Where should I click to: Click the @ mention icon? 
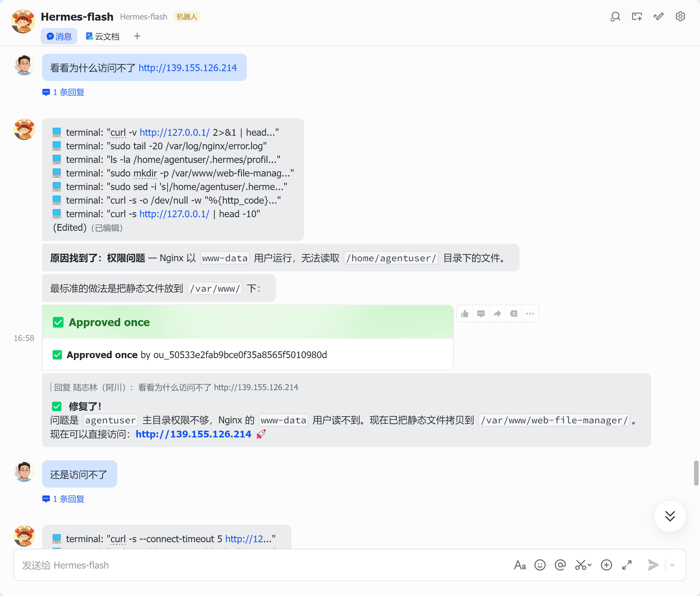click(560, 565)
